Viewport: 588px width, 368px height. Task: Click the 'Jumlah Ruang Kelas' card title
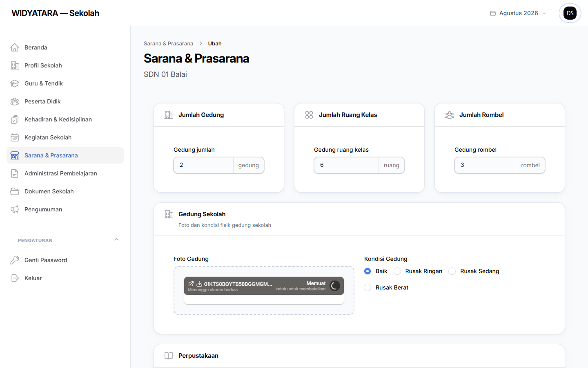click(x=348, y=115)
